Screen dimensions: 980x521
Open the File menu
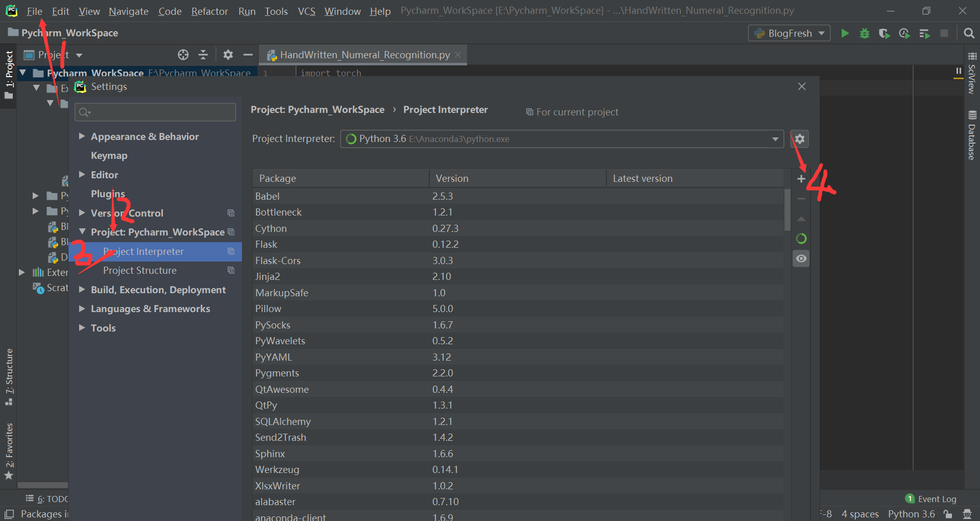pyautogui.click(x=34, y=11)
